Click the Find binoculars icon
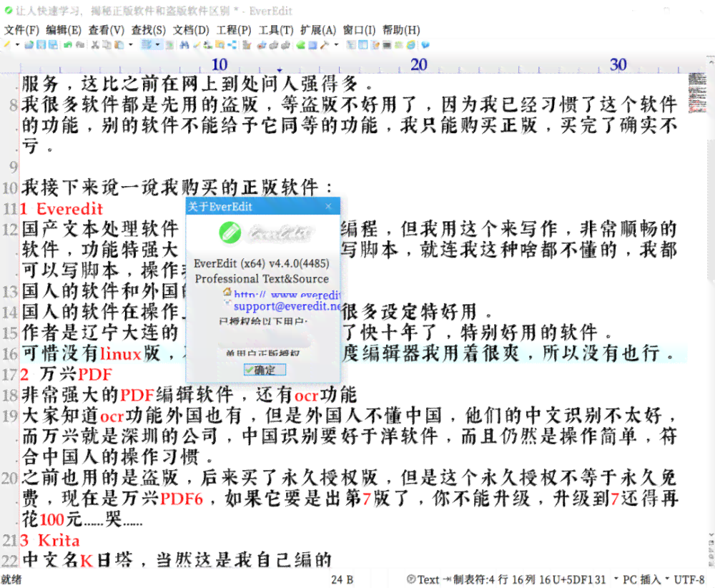Image resolution: width=715 pixels, height=588 pixels. 184,45
